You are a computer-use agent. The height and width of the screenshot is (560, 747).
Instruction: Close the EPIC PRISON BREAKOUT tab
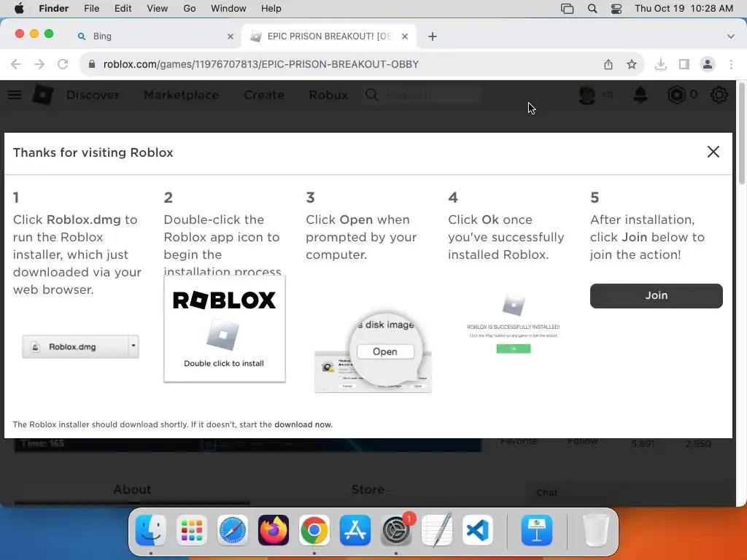(x=405, y=36)
